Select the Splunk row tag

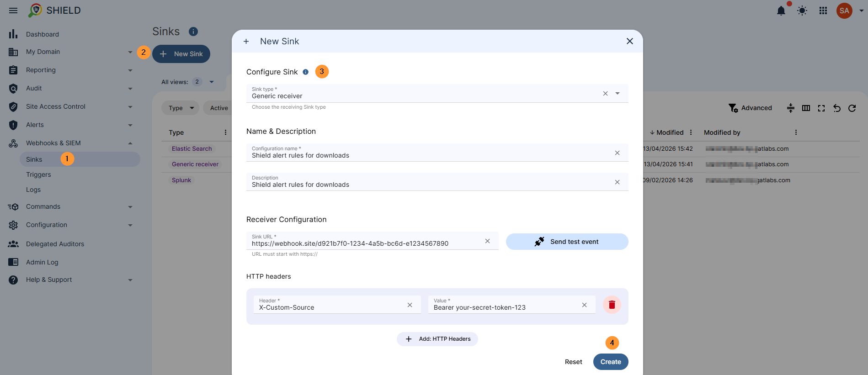181,180
